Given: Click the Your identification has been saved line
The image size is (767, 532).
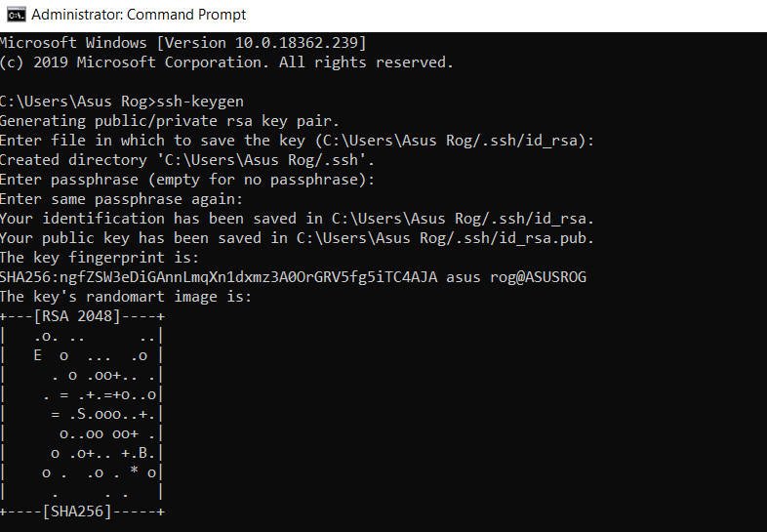Looking at the screenshot, I should (x=297, y=219).
